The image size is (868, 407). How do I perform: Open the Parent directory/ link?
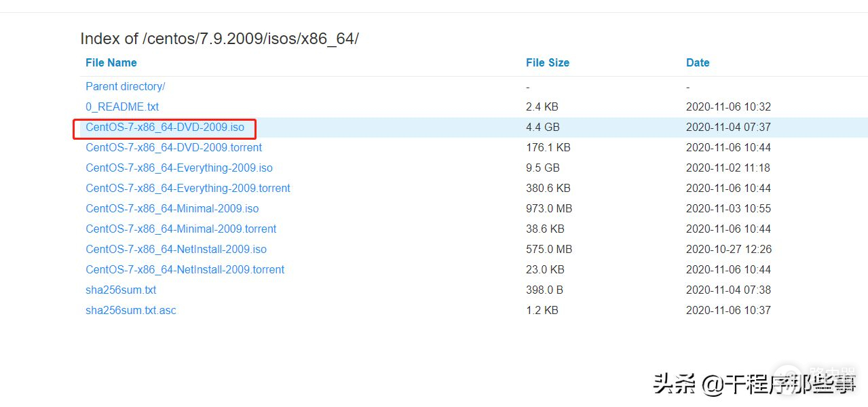pyautogui.click(x=125, y=86)
